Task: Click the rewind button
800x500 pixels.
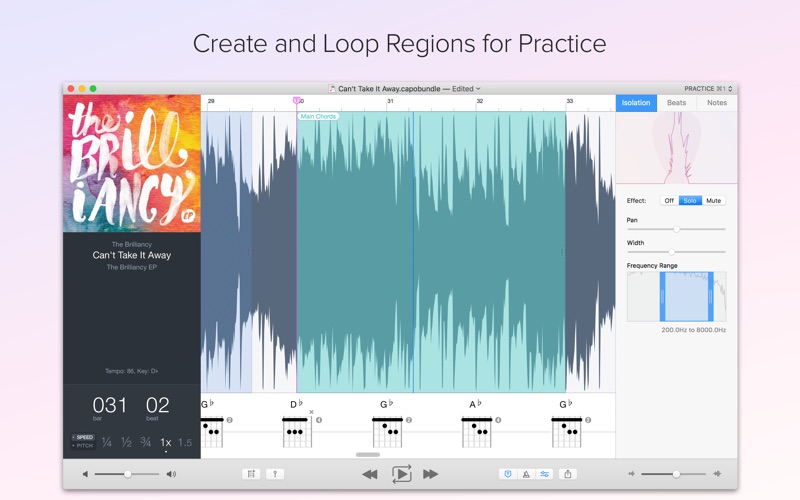Action: 369,474
